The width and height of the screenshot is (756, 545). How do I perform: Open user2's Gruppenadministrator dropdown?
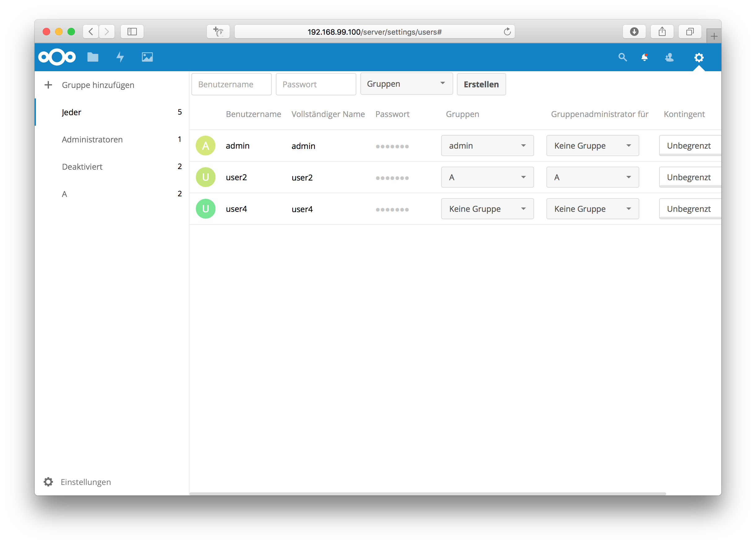pos(592,177)
